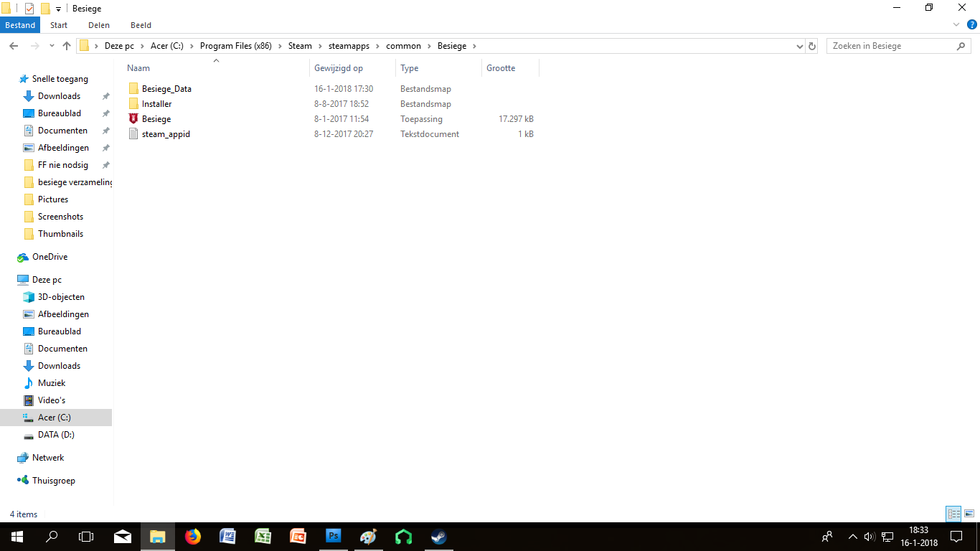The width and height of the screenshot is (980, 551).
Task: Open the paint palette app in taskbar
Action: point(369,537)
